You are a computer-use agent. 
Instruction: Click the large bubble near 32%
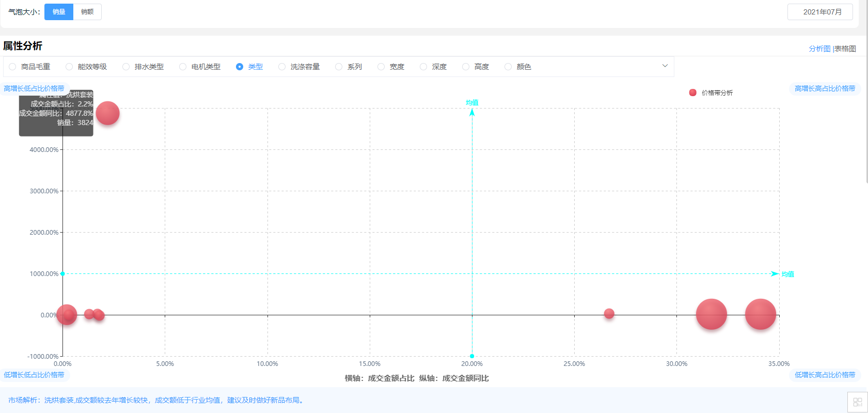(711, 314)
